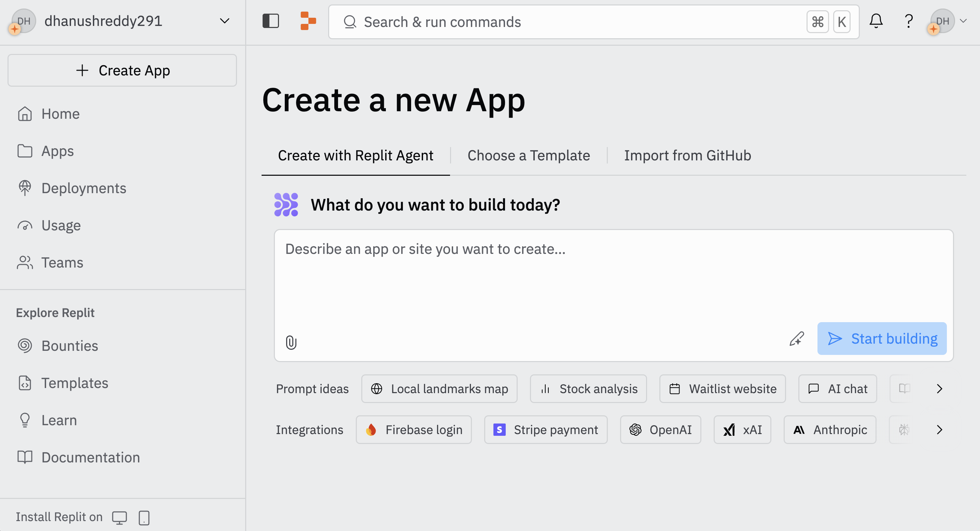Toggle the left sidebar panel
The width and height of the screenshot is (980, 531).
point(270,21)
